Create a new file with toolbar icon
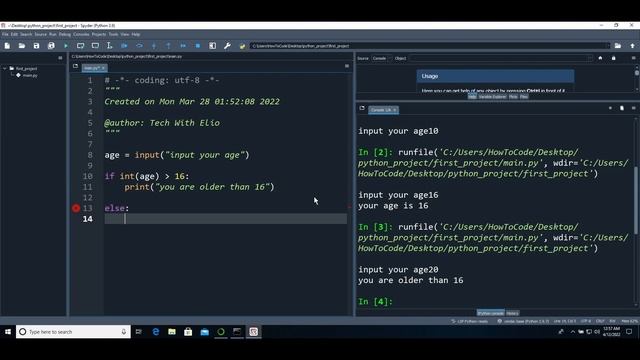 (7, 46)
